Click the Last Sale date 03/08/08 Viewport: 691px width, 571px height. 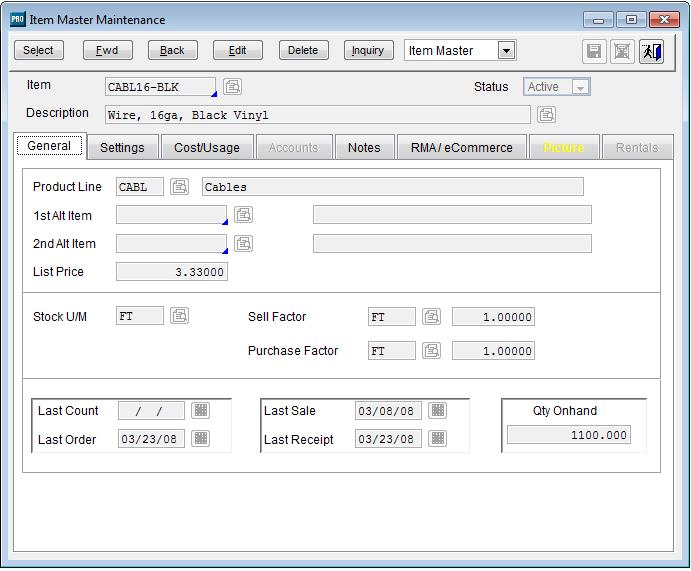pyautogui.click(x=388, y=411)
